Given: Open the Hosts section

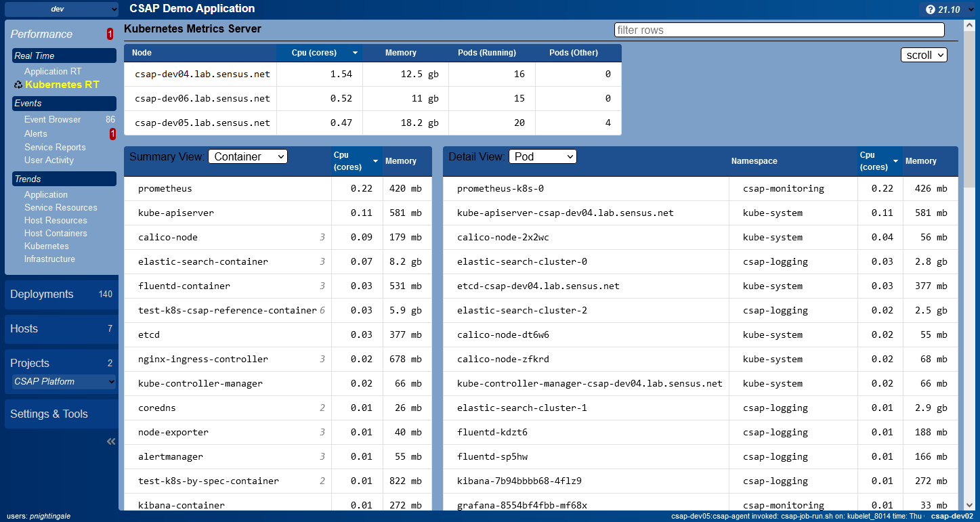Looking at the screenshot, I should click(62, 329).
